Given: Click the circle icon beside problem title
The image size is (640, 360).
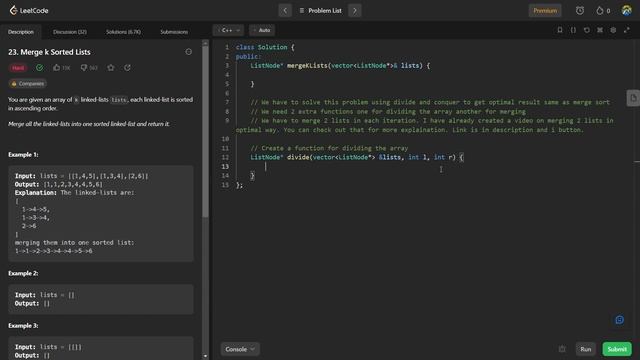Looking at the screenshot, I should 188,52.
